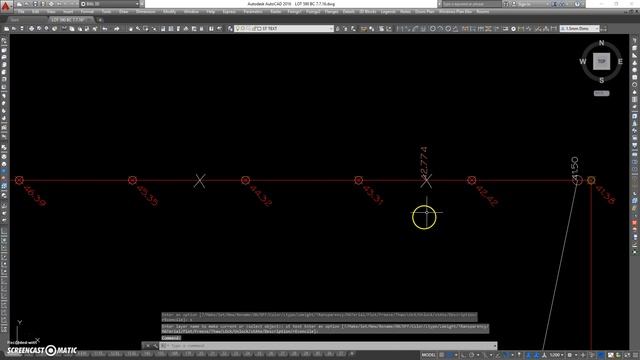Open the Modify menu

tap(169, 12)
